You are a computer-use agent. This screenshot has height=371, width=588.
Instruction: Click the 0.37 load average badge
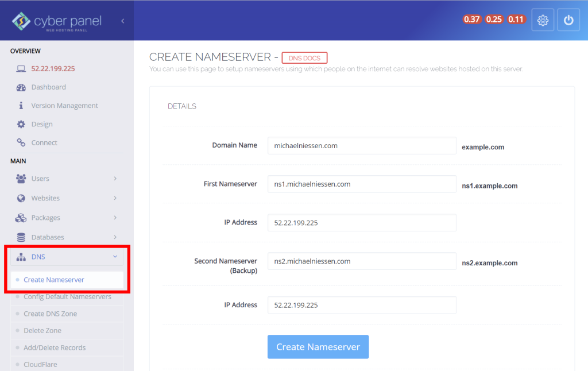pos(471,20)
